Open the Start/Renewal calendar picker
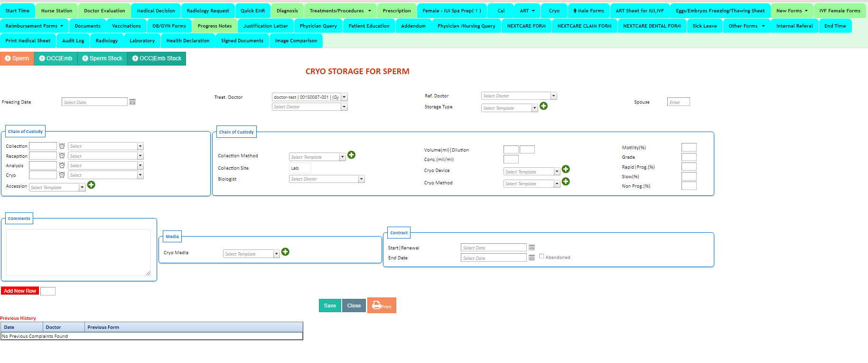 click(x=532, y=248)
